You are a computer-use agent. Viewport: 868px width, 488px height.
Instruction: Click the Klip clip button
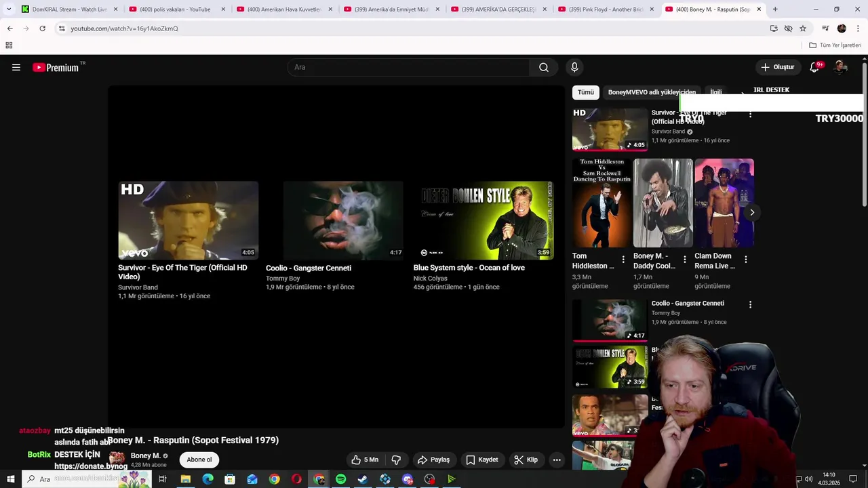tap(526, 460)
